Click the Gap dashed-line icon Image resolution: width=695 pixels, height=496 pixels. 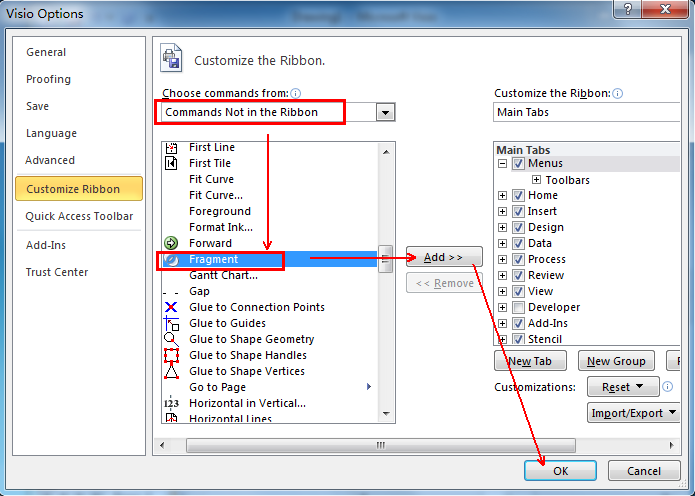(171, 293)
